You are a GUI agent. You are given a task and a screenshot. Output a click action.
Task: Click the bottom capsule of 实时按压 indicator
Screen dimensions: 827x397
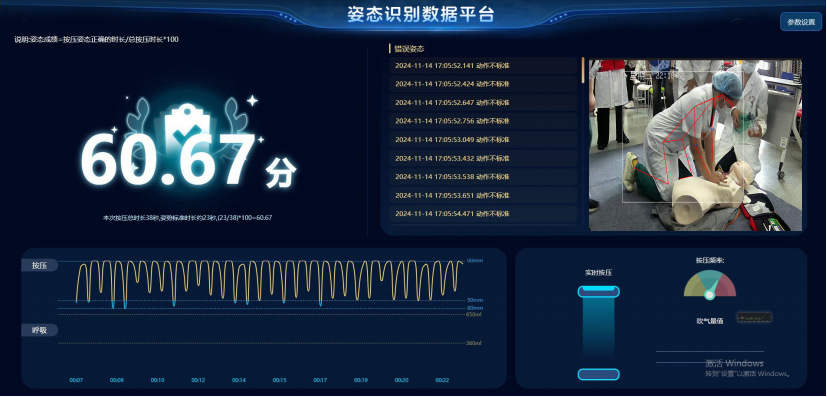pyautogui.click(x=598, y=374)
